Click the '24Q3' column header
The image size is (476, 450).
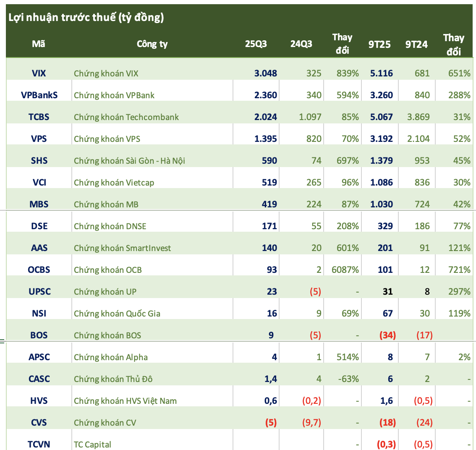click(x=301, y=44)
